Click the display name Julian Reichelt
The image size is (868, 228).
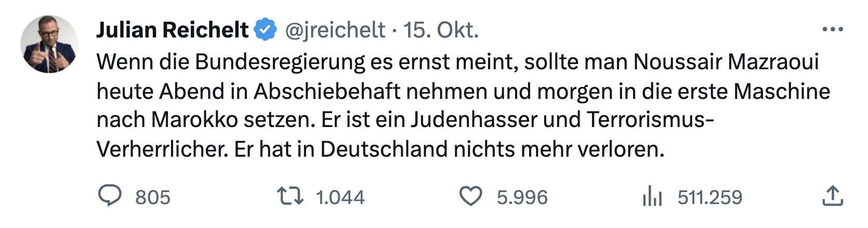tap(173, 30)
